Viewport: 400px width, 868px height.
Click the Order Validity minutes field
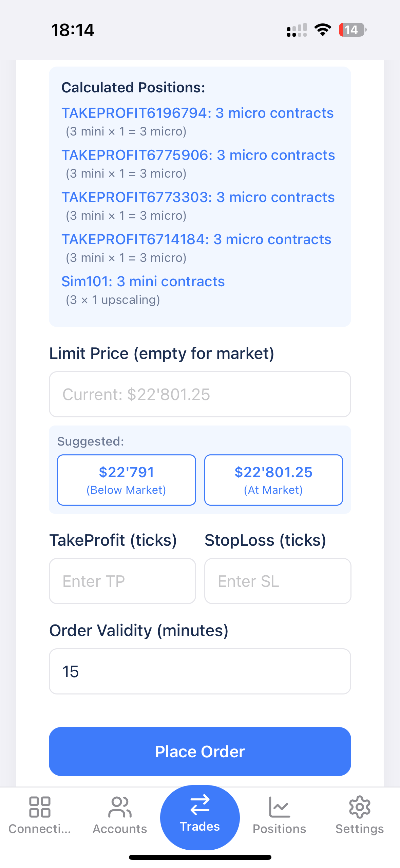(x=200, y=671)
